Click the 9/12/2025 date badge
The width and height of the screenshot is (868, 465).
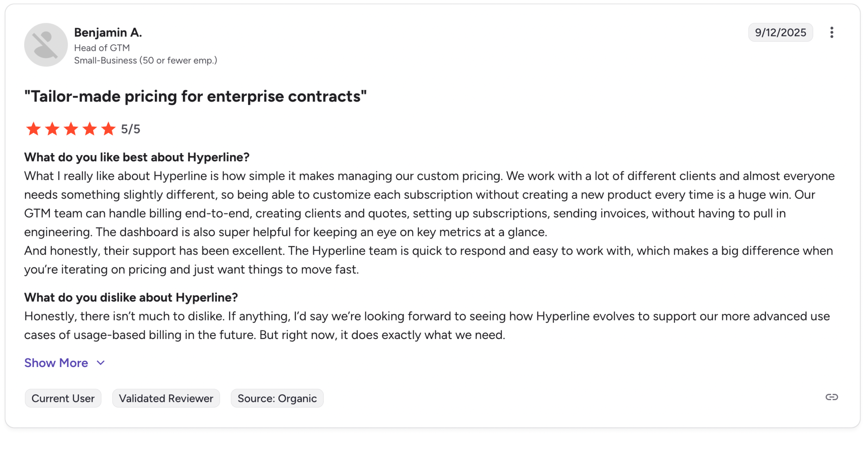(x=780, y=32)
